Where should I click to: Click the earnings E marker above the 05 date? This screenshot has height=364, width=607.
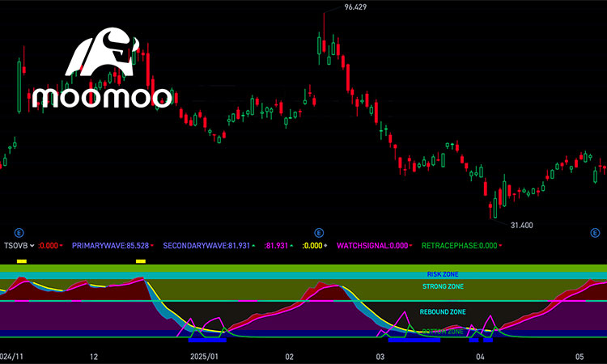pos(595,233)
